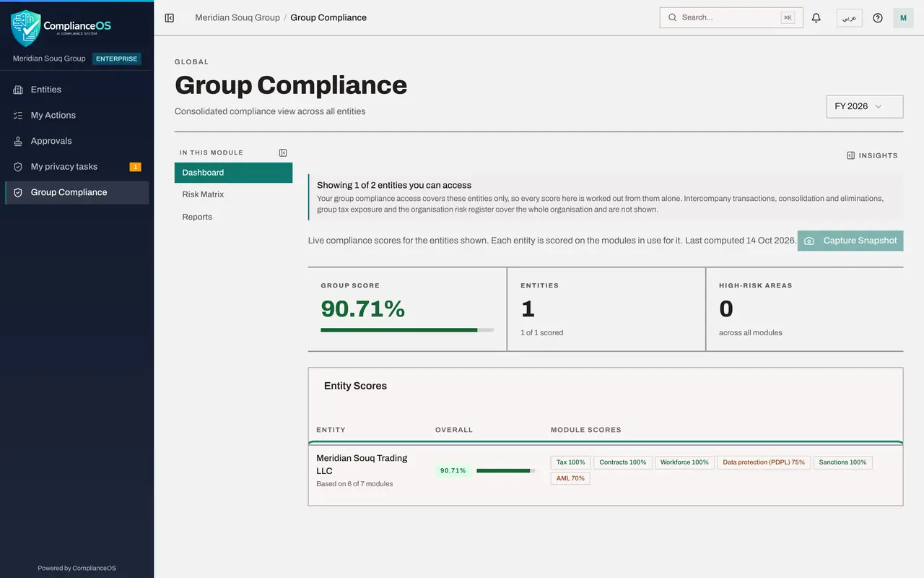Open the notifications bell

tap(816, 18)
